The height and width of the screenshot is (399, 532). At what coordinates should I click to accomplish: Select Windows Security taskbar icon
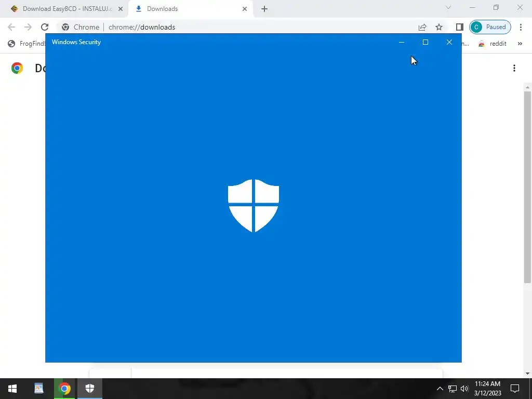pyautogui.click(x=90, y=389)
